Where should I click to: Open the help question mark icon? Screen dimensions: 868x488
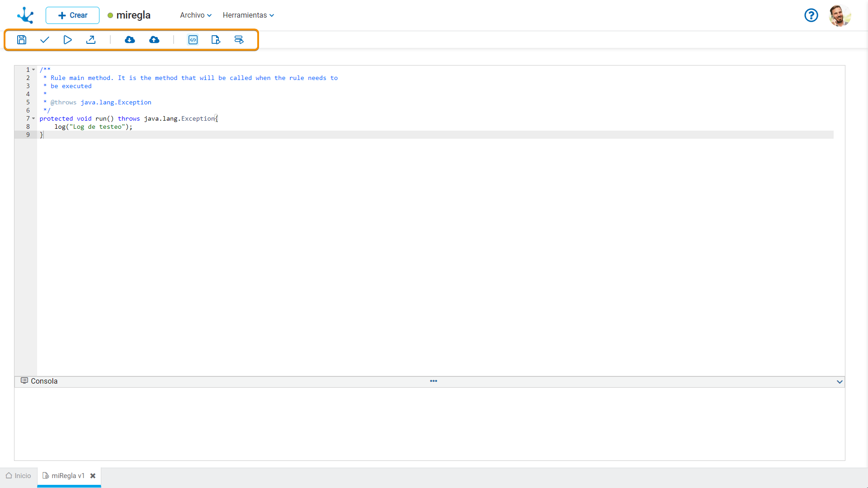(x=811, y=15)
